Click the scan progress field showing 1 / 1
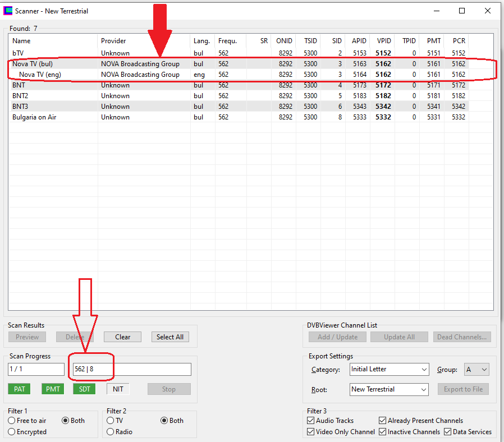This screenshot has width=504, height=442. (36, 370)
